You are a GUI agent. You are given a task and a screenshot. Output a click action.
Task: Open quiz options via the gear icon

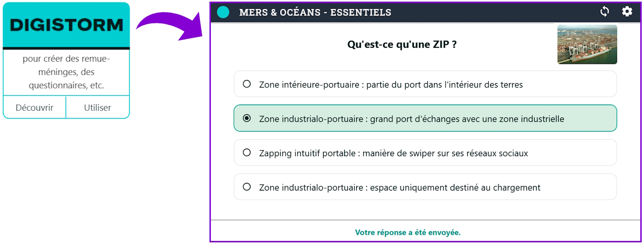(627, 12)
